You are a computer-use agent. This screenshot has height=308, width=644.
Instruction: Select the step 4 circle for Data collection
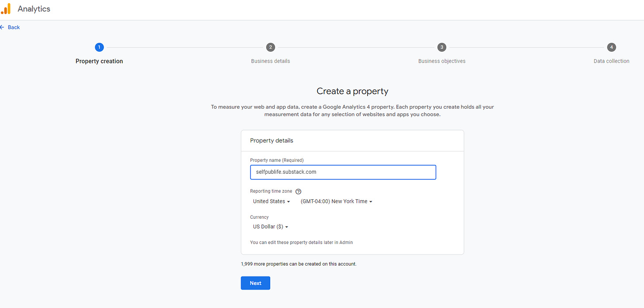point(611,47)
